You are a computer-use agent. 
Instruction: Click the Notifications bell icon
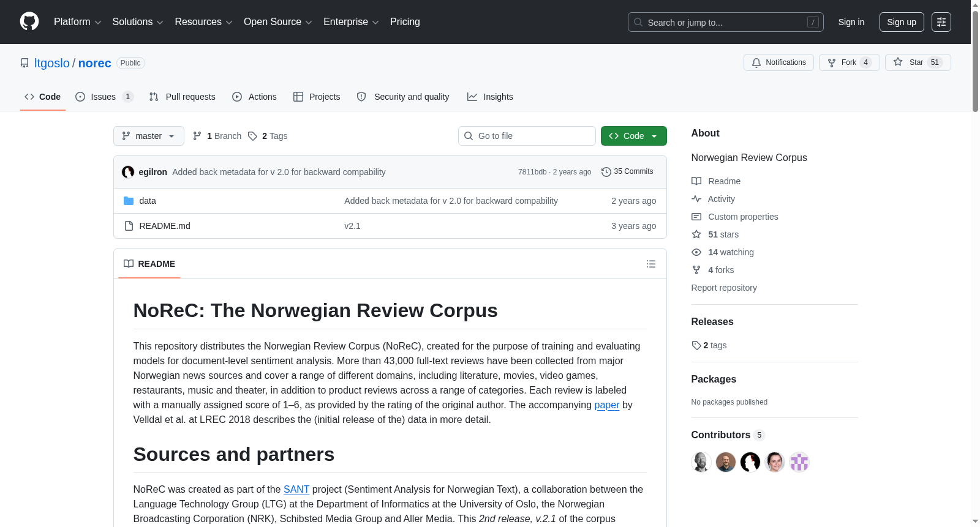coord(756,62)
